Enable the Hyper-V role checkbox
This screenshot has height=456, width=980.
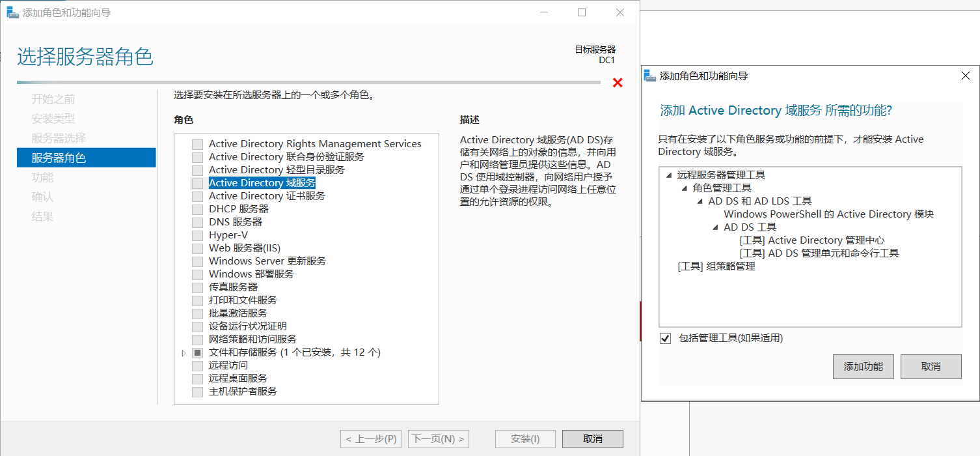[x=197, y=235]
